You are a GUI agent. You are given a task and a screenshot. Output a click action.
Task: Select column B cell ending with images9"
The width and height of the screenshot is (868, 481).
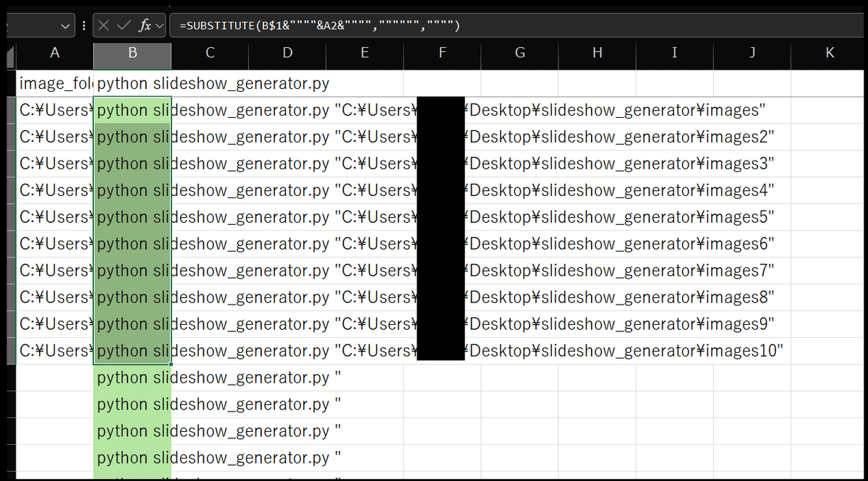[x=132, y=324]
